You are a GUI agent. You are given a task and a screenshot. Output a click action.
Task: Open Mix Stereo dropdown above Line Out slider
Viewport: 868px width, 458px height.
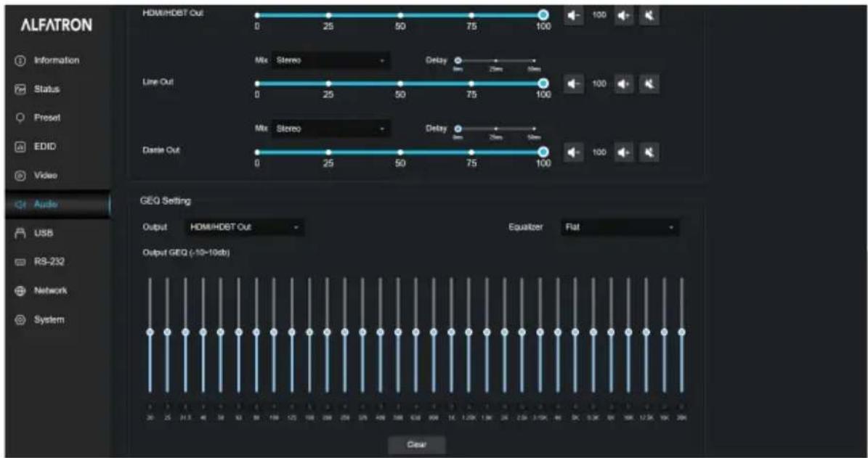pyautogui.click(x=330, y=60)
